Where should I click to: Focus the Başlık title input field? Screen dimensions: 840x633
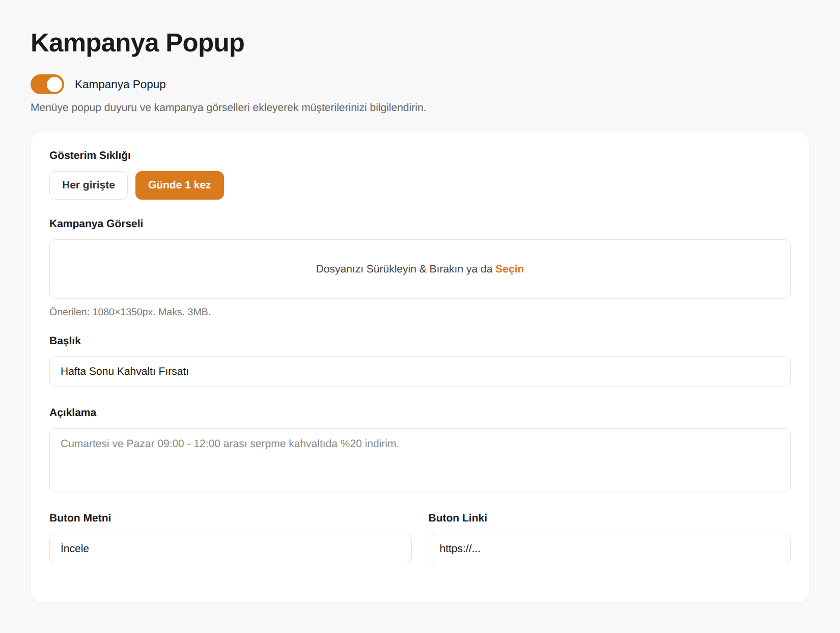coord(420,372)
